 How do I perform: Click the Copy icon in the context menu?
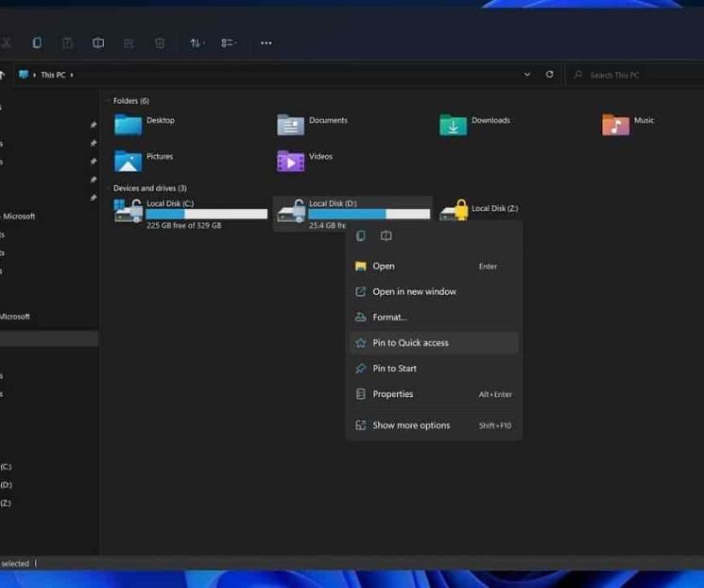coord(361,235)
